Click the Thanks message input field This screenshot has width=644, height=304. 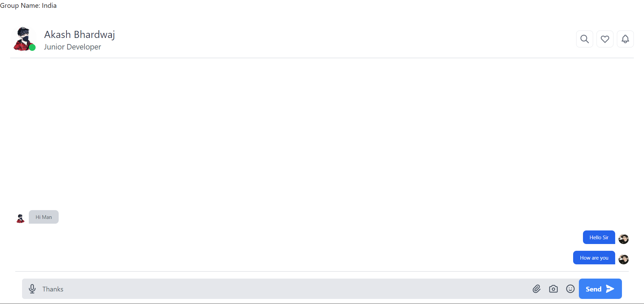[x=285, y=289]
